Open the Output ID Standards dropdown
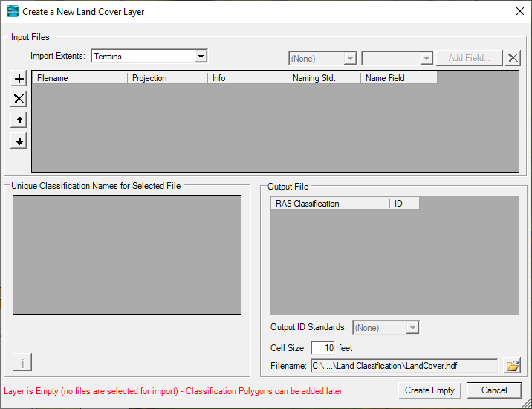Viewport: 532px width, 409px height. [386, 327]
